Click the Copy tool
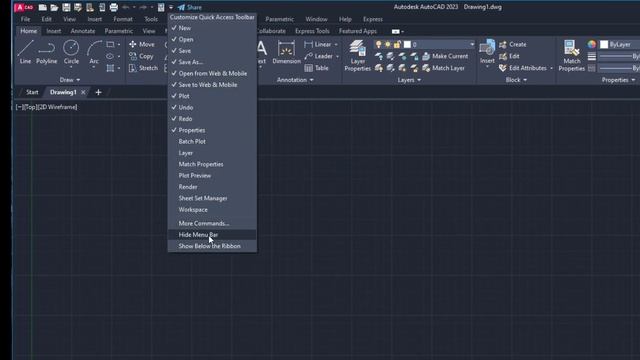 tap(141, 56)
